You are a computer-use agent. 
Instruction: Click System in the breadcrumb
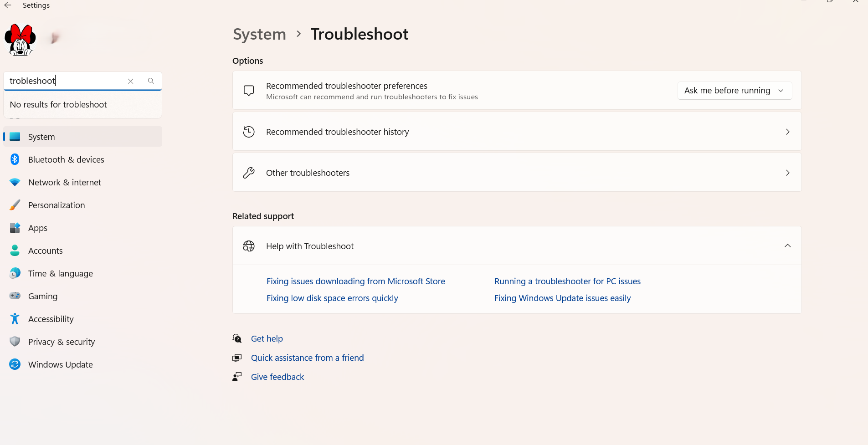[x=259, y=34]
